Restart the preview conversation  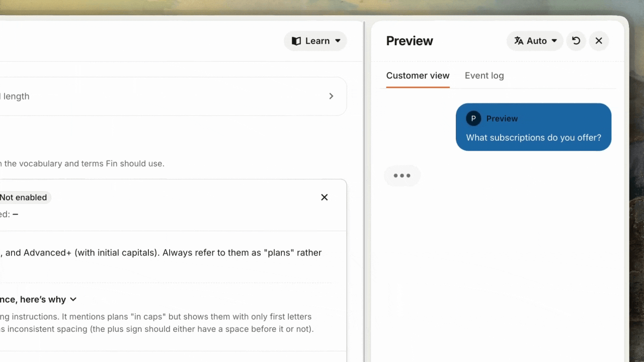[x=576, y=41]
